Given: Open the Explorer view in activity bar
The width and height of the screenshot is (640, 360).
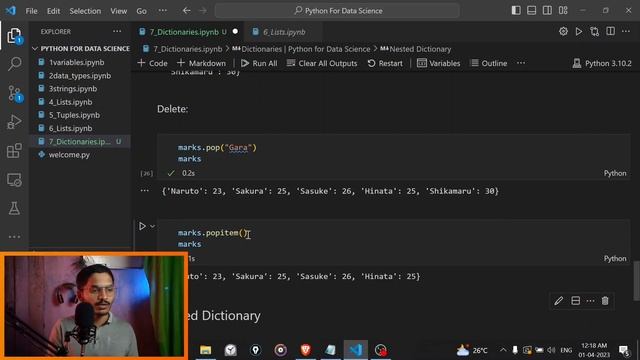Looking at the screenshot, I should (x=14, y=36).
